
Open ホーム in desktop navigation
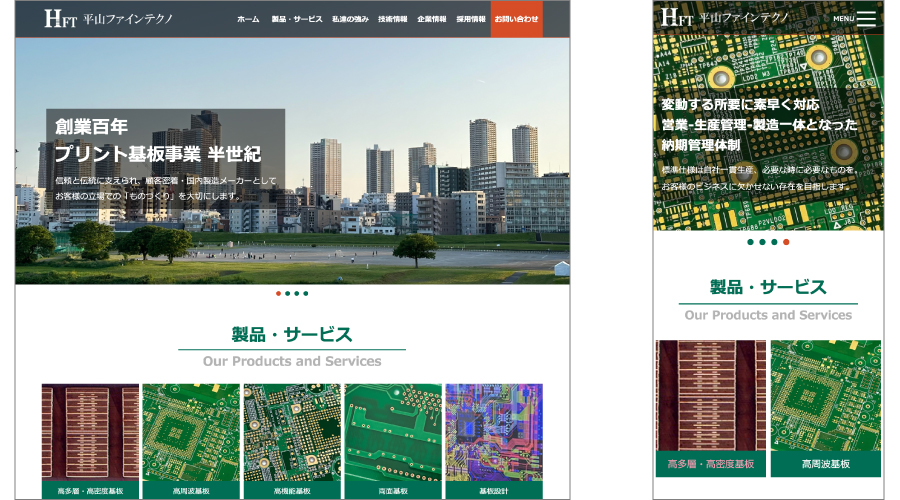pyautogui.click(x=248, y=19)
